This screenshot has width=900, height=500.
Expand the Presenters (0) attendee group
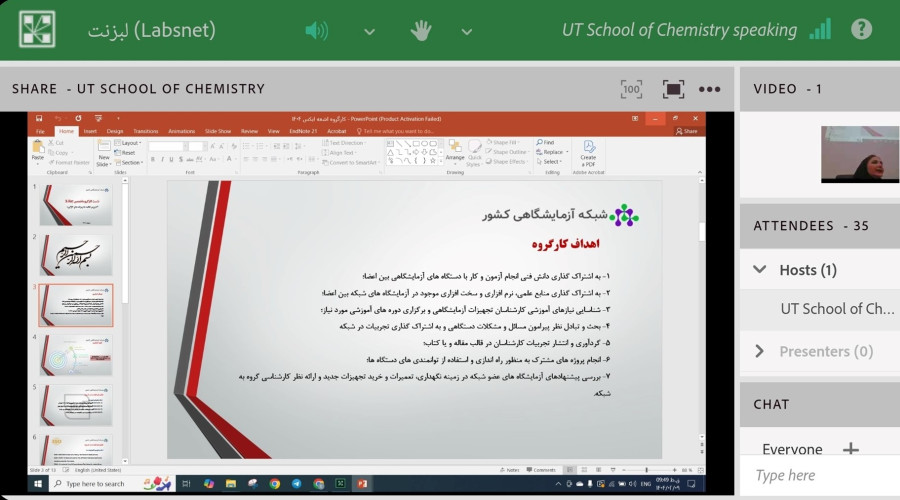click(x=760, y=351)
